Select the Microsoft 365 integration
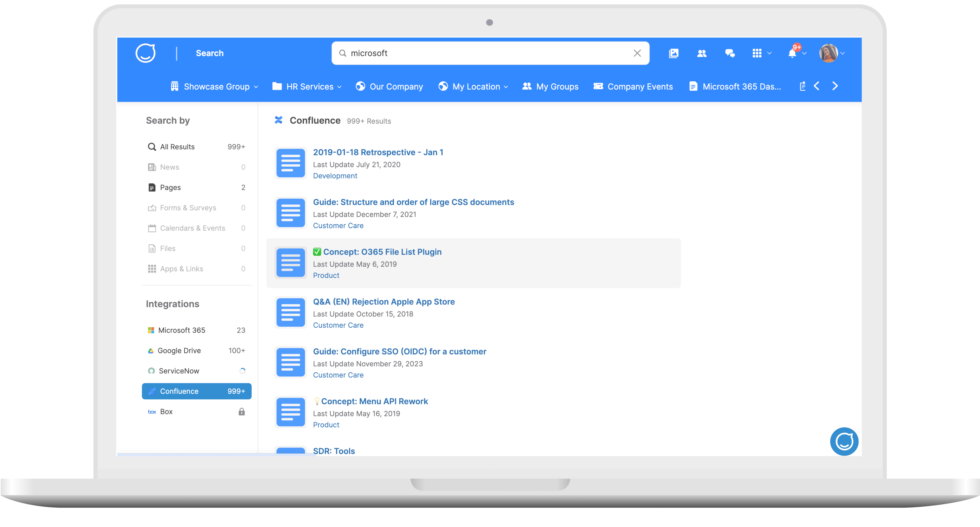Image resolution: width=980 pixels, height=527 pixels. [x=196, y=330]
